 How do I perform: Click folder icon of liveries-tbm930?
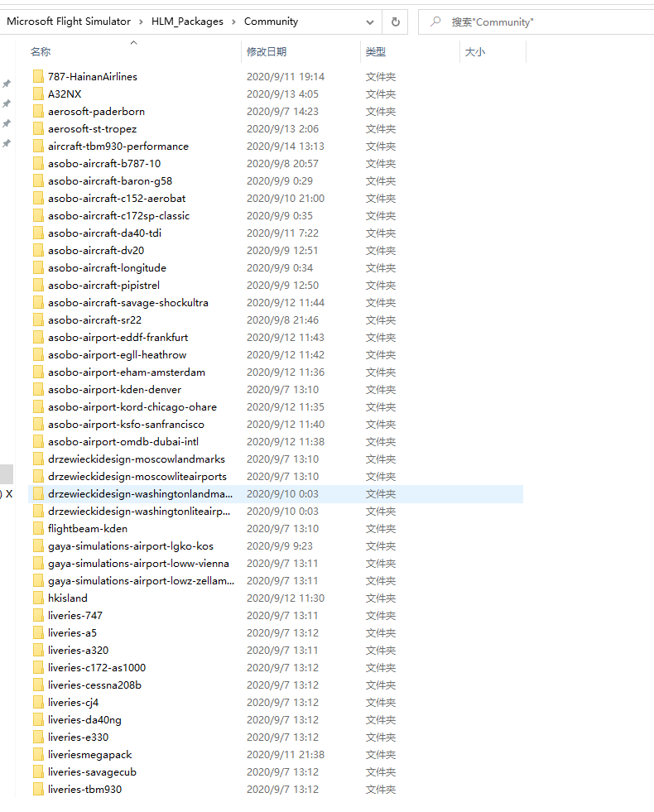point(38,789)
